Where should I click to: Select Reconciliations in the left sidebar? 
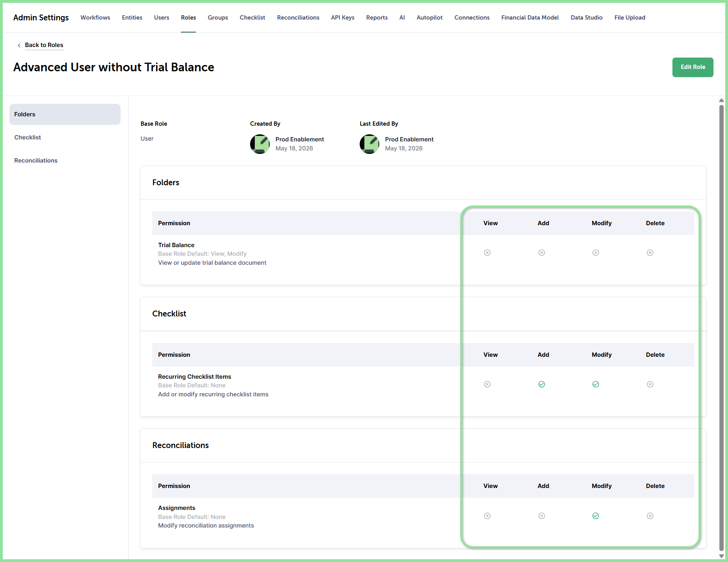pos(36,161)
